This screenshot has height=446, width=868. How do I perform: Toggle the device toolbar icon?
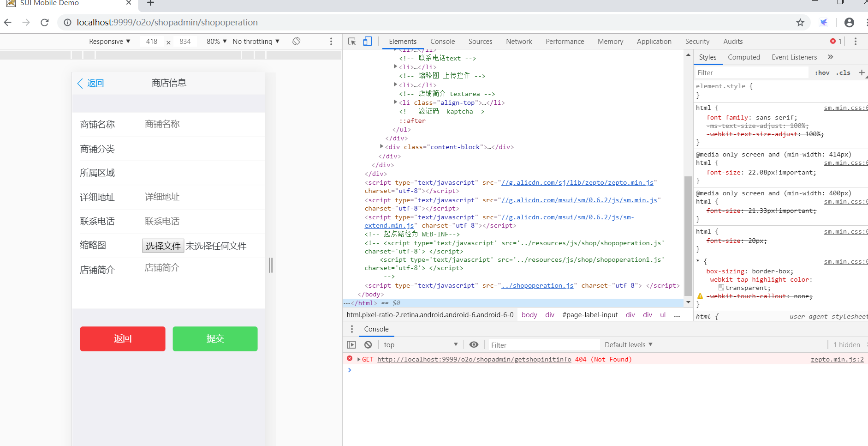pyautogui.click(x=367, y=41)
